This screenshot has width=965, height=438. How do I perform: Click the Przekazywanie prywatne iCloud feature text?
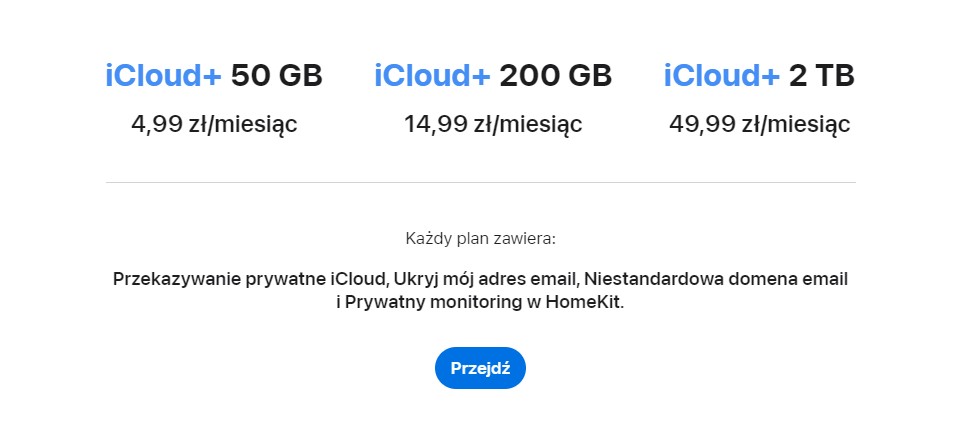[x=249, y=279]
